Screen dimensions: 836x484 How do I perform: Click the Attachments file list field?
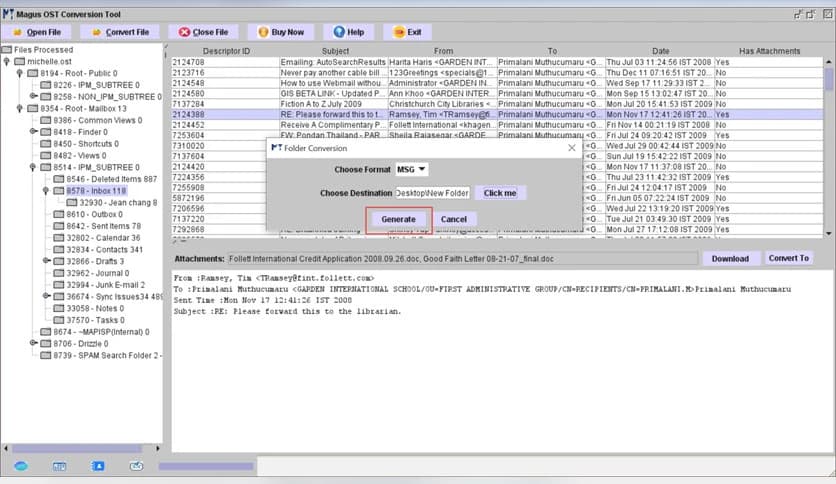click(x=462, y=259)
